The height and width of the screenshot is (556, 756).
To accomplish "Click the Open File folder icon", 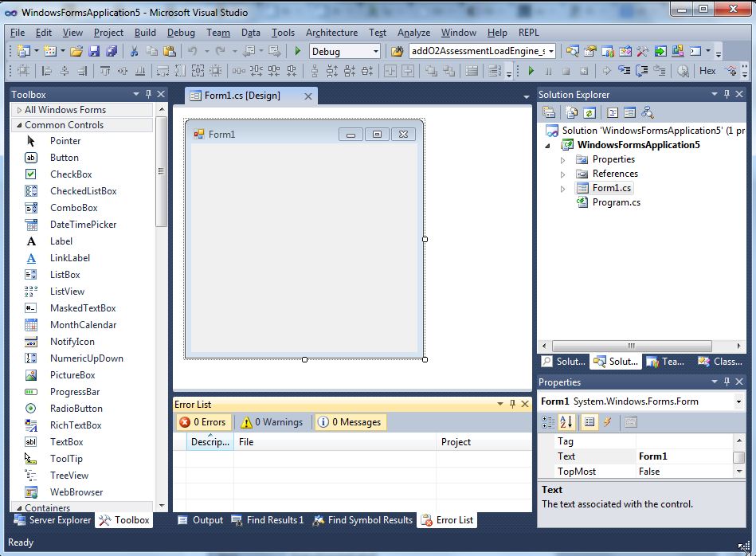I will 76,51.
